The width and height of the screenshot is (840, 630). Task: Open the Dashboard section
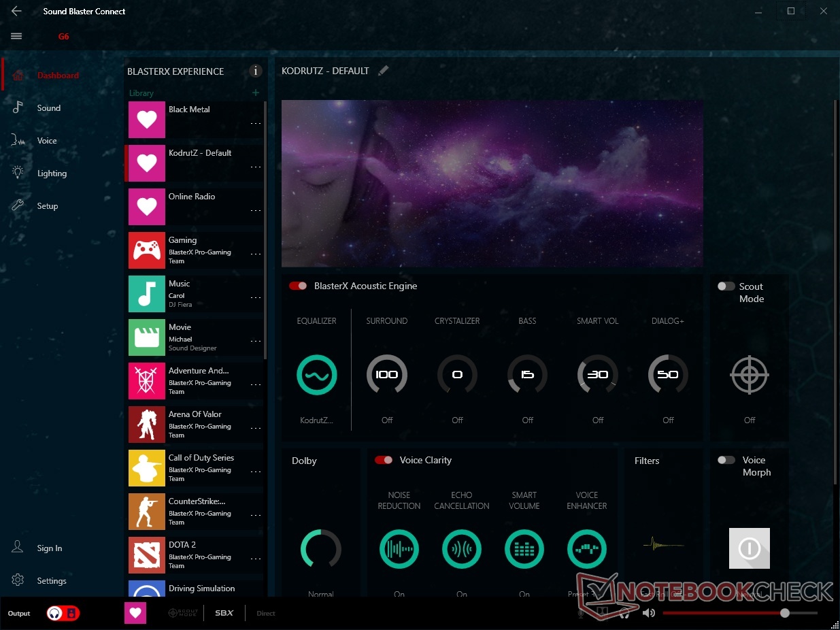pyautogui.click(x=58, y=76)
